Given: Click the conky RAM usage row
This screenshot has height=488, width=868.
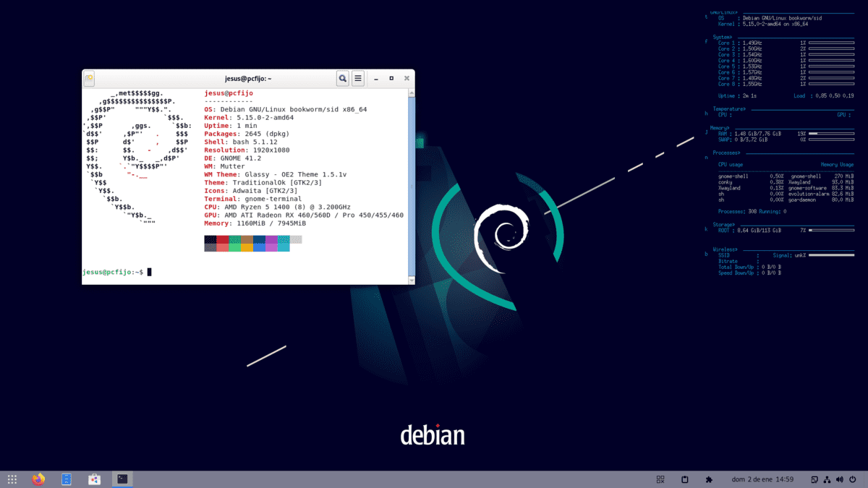Looking at the screenshot, I should click(x=786, y=134).
